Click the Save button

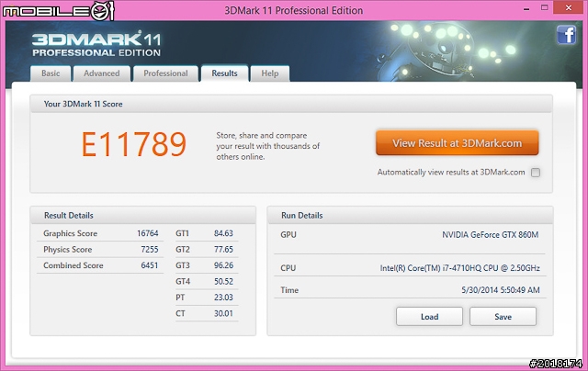[503, 317]
